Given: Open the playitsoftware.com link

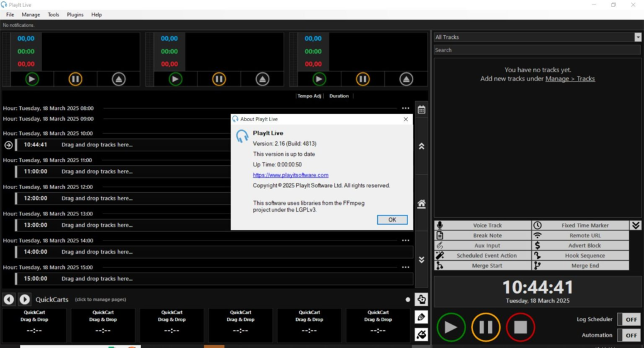Looking at the screenshot, I should tap(291, 175).
